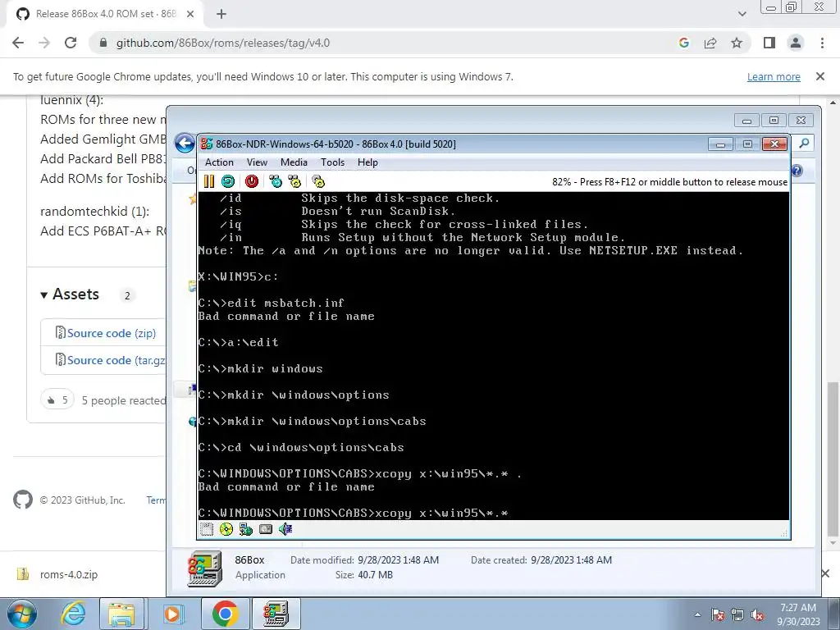This screenshot has height=630, width=840.
Task: Click the '40.7 MB' size value
Action: (373, 575)
